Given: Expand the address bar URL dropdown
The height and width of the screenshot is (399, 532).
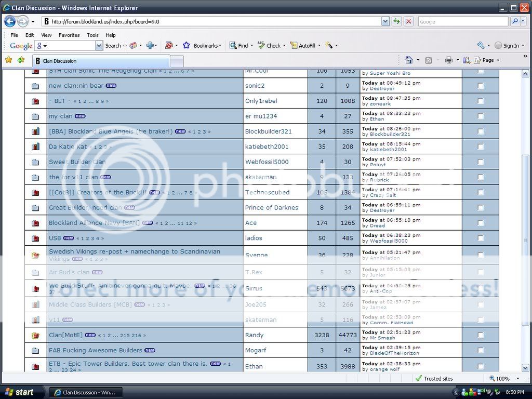Looking at the screenshot, I should coord(385,21).
